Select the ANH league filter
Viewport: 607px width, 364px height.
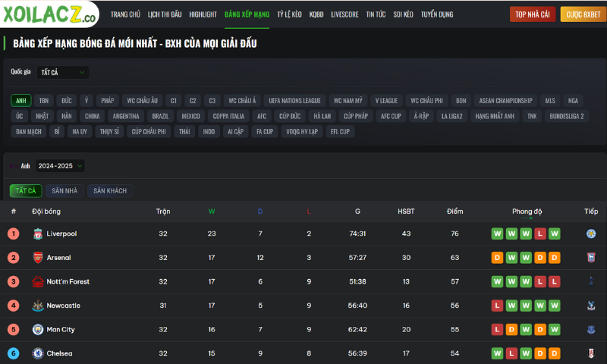coord(21,101)
